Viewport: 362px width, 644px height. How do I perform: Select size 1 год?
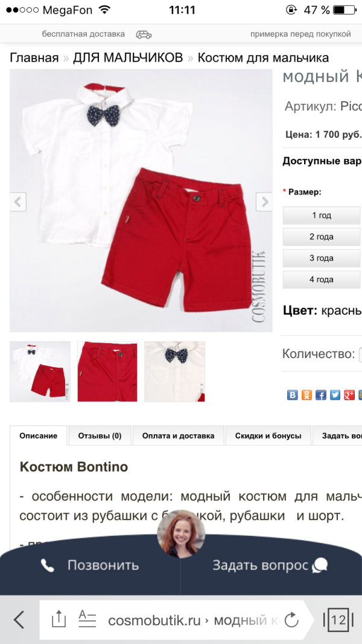pyautogui.click(x=322, y=215)
